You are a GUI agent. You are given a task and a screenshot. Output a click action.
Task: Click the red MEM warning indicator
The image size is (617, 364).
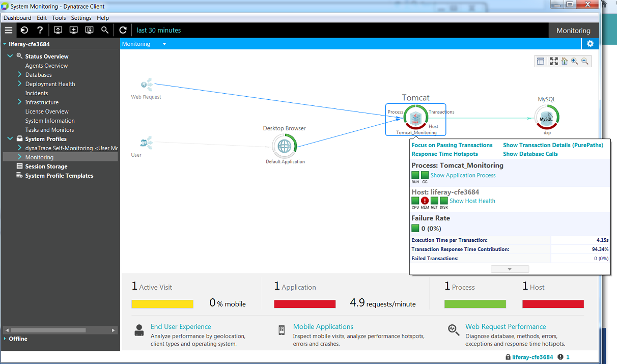tap(425, 201)
